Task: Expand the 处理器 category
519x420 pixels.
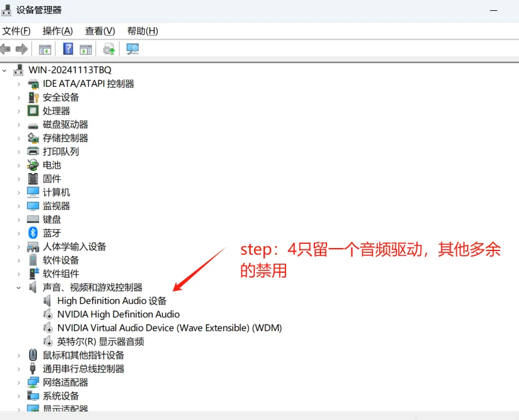Action: pos(19,110)
